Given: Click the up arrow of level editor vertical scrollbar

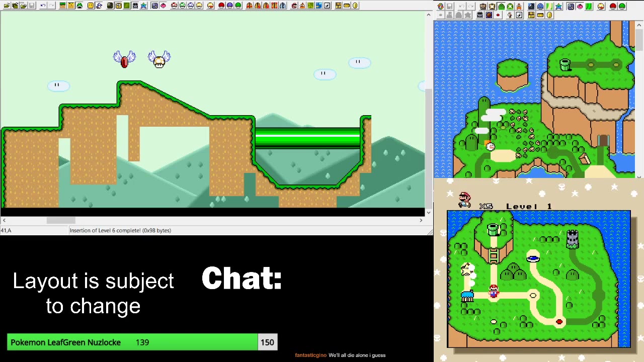Looking at the screenshot, I should pyautogui.click(x=429, y=15).
